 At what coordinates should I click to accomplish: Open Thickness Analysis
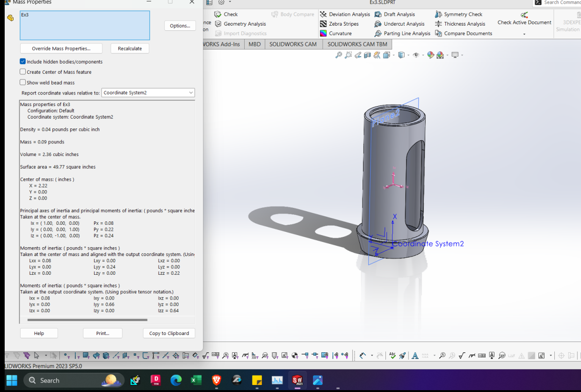460,24
